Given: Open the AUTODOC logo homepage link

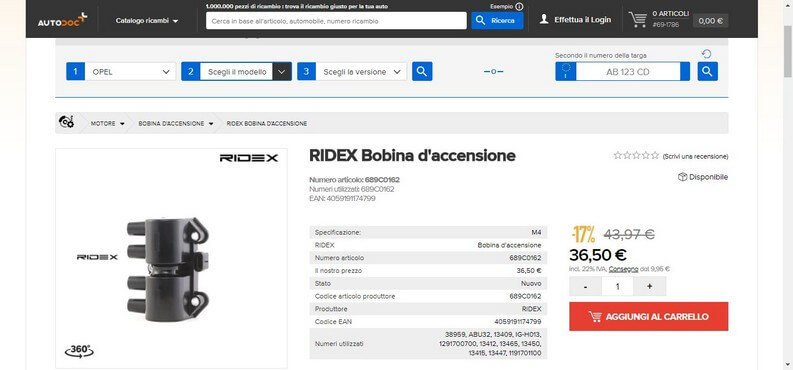Looking at the screenshot, I should coord(62,20).
